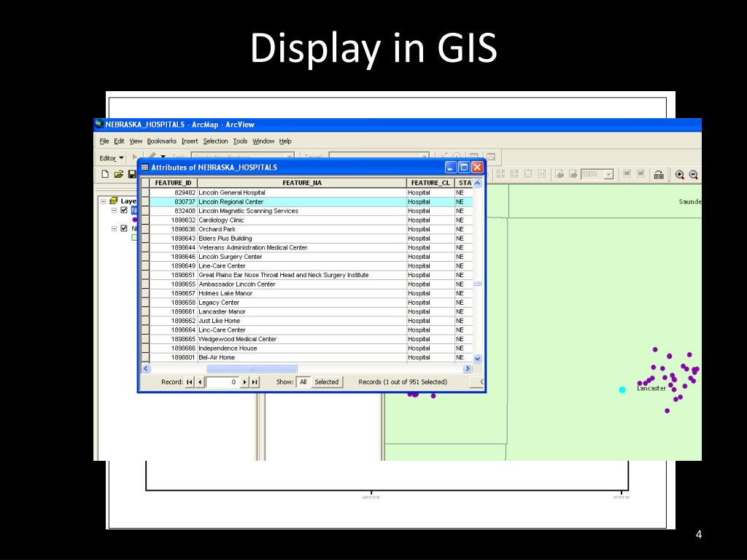Click the FEATURE_ID column header
747x560 pixels.
click(174, 183)
